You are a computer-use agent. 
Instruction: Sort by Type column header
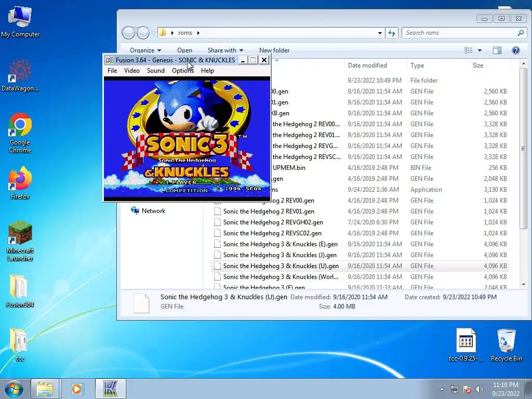417,65
